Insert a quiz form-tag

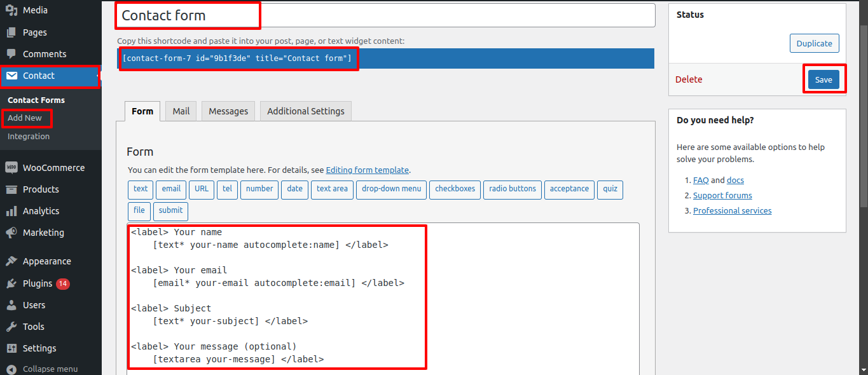610,189
